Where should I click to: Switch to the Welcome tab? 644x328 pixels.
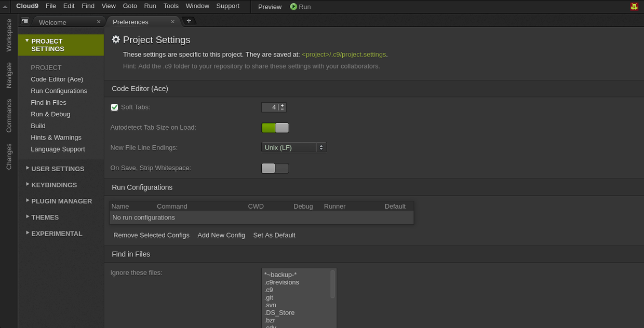pyautogui.click(x=52, y=22)
